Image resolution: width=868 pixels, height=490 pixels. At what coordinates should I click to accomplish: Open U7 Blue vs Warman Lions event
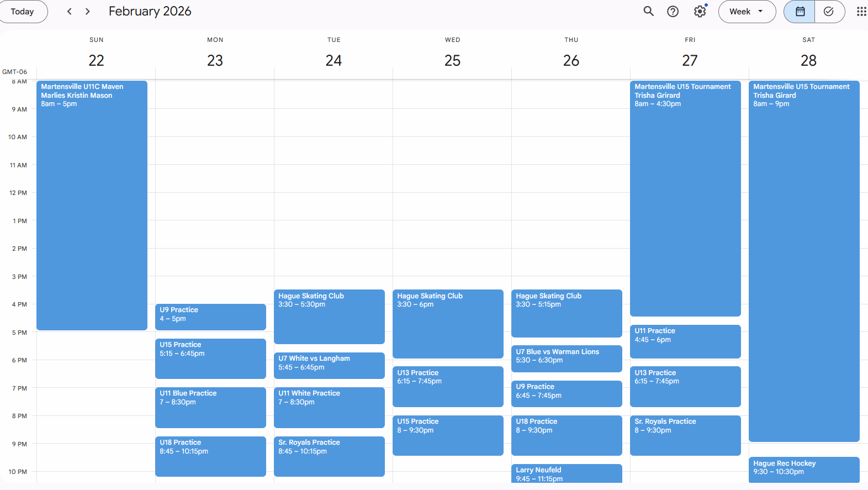tap(567, 359)
